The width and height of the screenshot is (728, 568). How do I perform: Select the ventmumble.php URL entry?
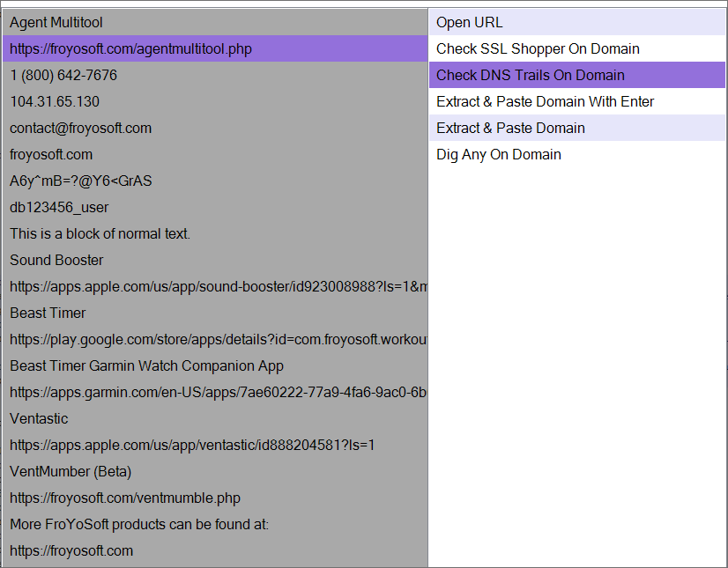[215, 498]
